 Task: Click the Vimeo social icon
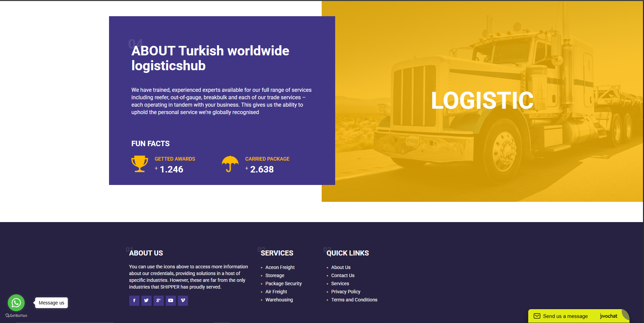tap(183, 300)
